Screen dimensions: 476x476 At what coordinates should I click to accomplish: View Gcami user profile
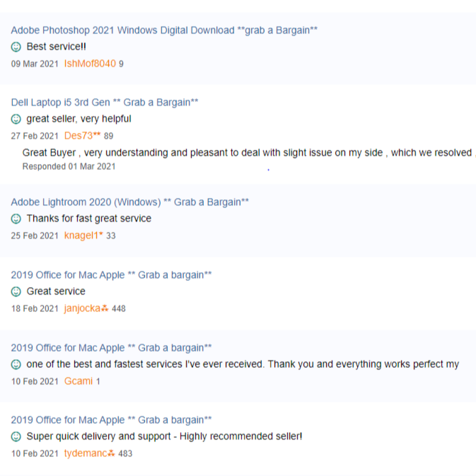[78, 381]
